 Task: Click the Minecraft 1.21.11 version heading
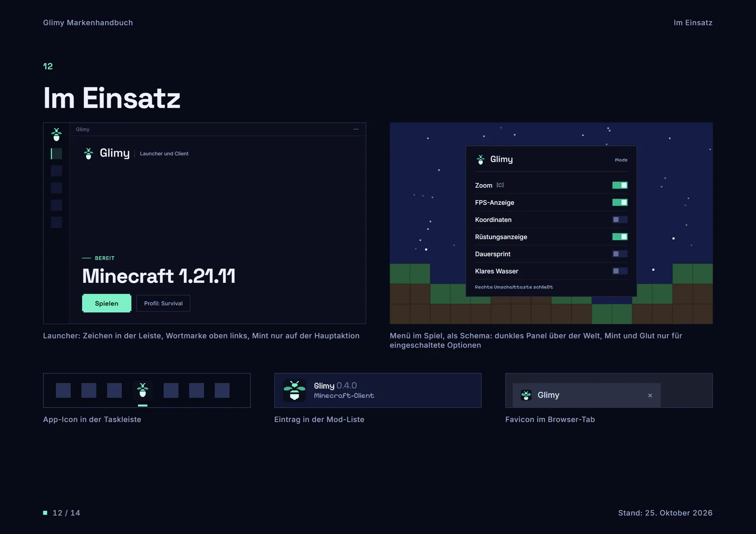(x=159, y=276)
